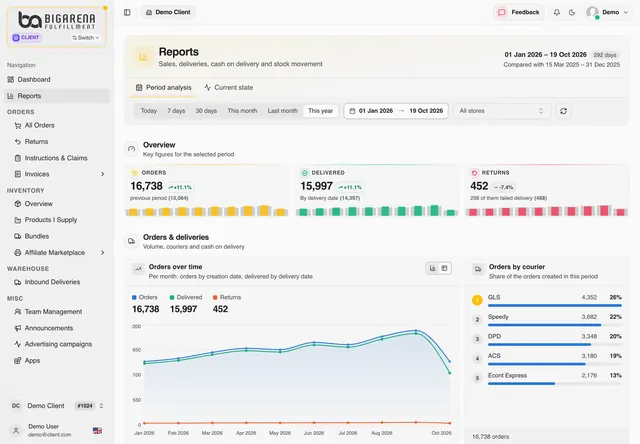Click the GLS courier share bar
Image resolution: width=640 pixels, height=444 pixels.
coord(555,305)
